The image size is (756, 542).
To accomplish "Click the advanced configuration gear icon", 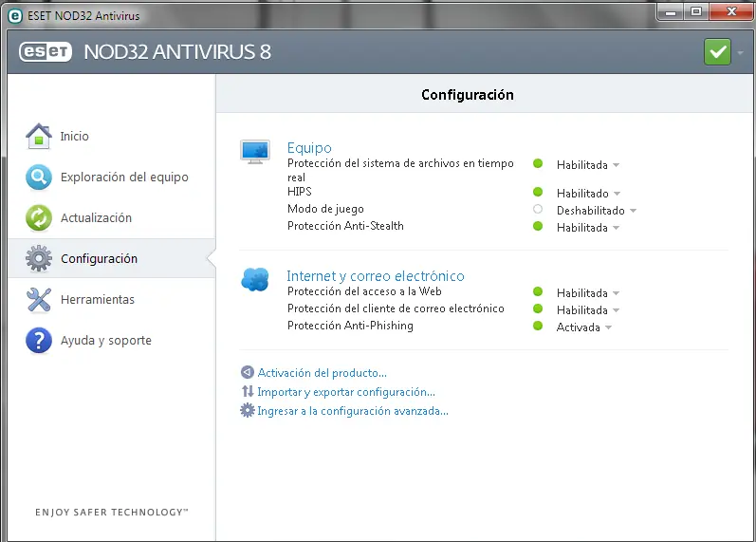I will 248,410.
